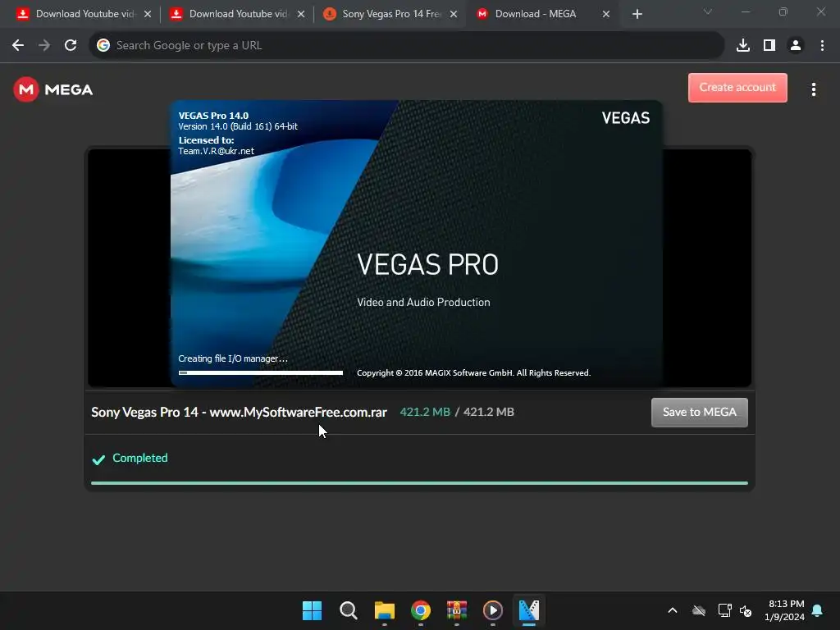
Task: Open File Explorer from taskbar
Action: click(384, 610)
